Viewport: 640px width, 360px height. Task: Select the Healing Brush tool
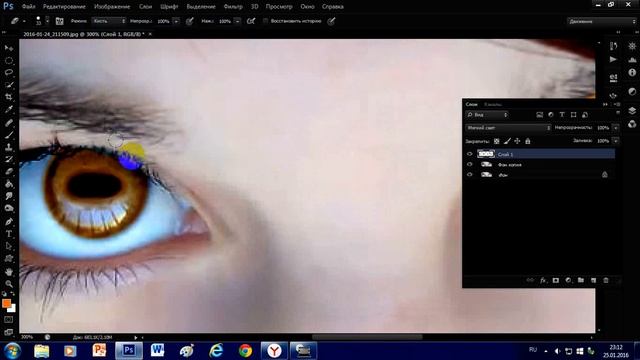9,122
